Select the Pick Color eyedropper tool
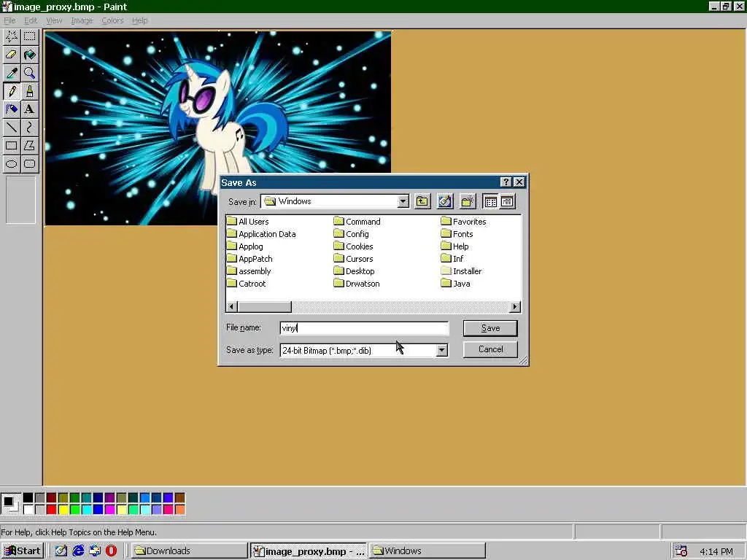 (x=12, y=73)
